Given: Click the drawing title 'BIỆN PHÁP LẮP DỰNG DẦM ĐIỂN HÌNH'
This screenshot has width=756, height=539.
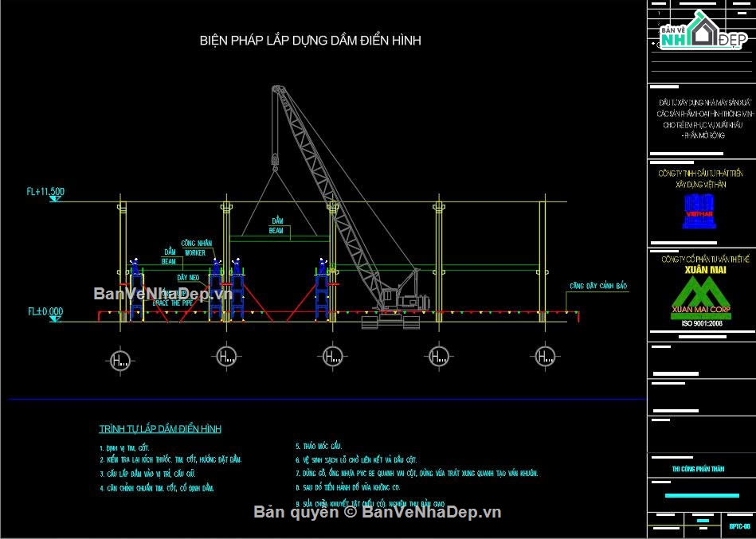Looking at the screenshot, I should (x=311, y=41).
